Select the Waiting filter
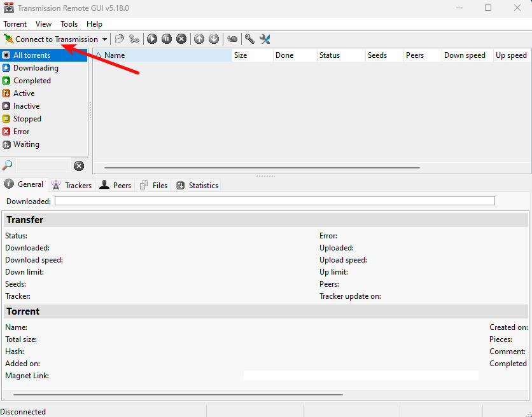This screenshot has height=417, width=532. point(44,144)
